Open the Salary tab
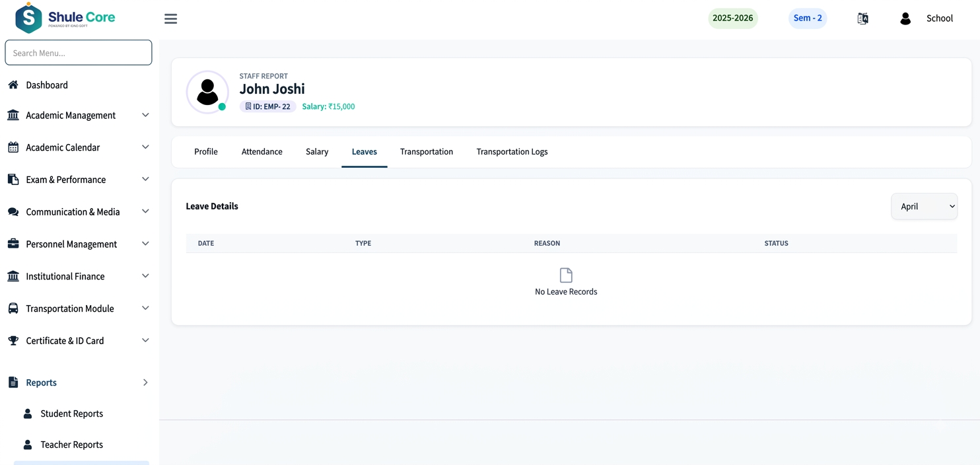The height and width of the screenshot is (465, 980). coord(317,152)
